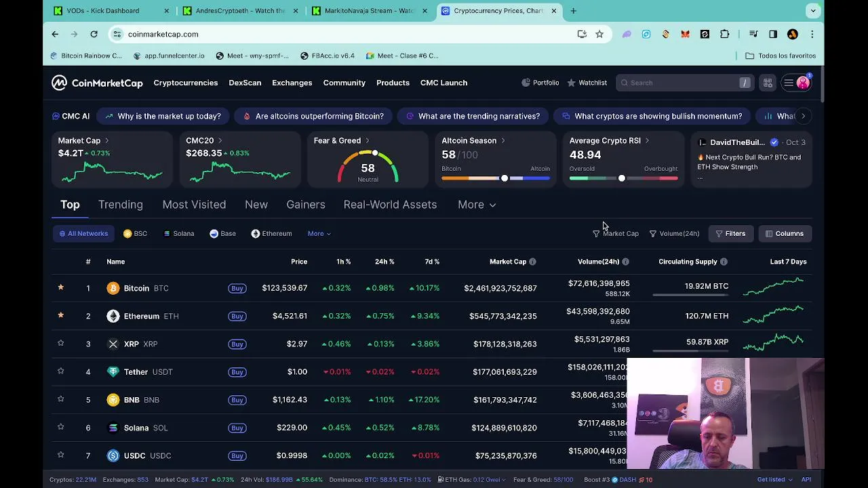
Task: Click the Bitcoin coin icon in row 1
Action: [113, 288]
